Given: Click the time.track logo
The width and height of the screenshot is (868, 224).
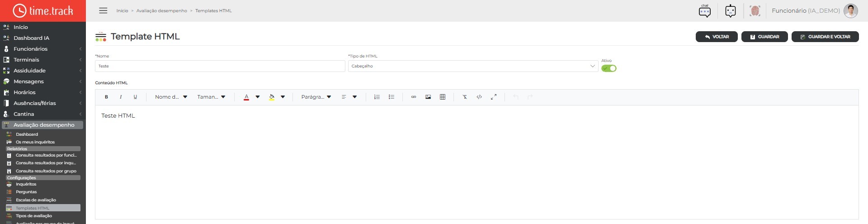Looking at the screenshot, I should pyautogui.click(x=43, y=11).
